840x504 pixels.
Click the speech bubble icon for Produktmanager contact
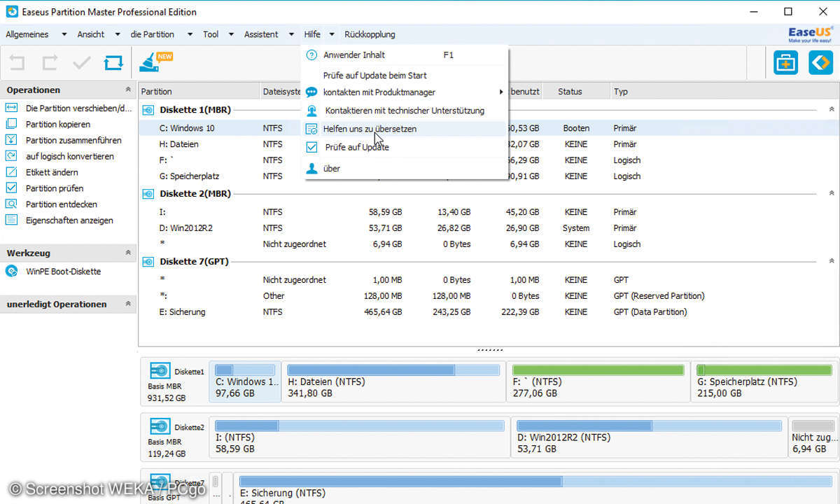[312, 92]
